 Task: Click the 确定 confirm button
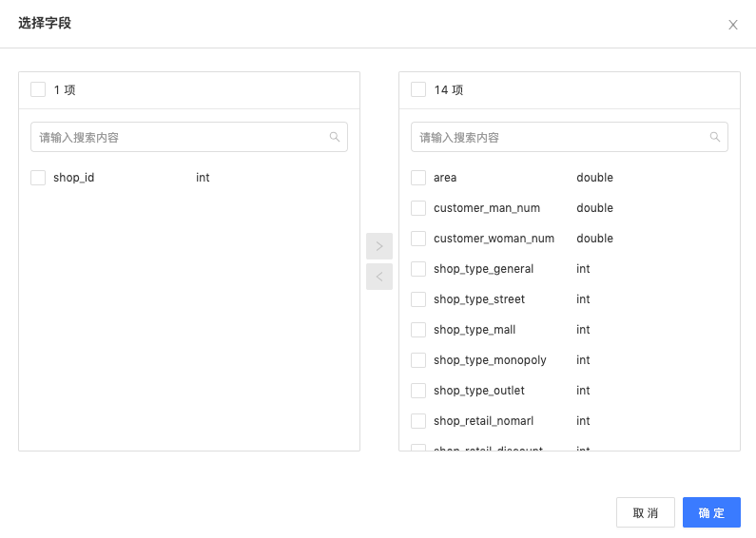pos(711,512)
